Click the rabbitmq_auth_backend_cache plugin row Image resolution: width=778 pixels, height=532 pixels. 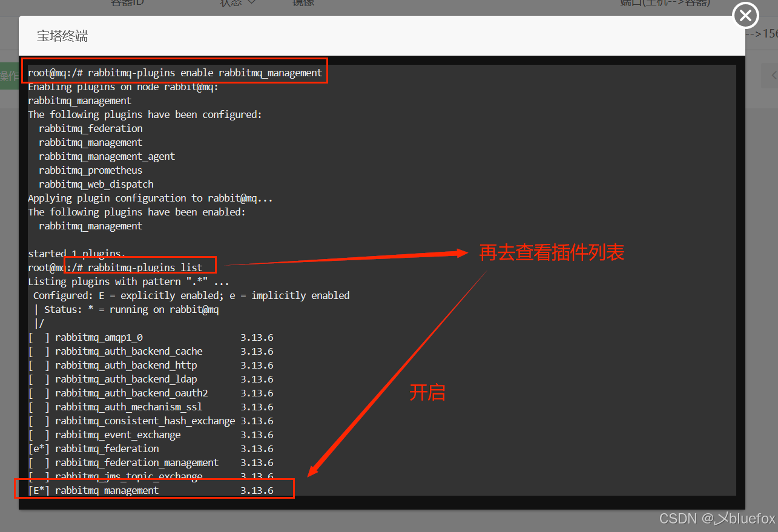151,352
